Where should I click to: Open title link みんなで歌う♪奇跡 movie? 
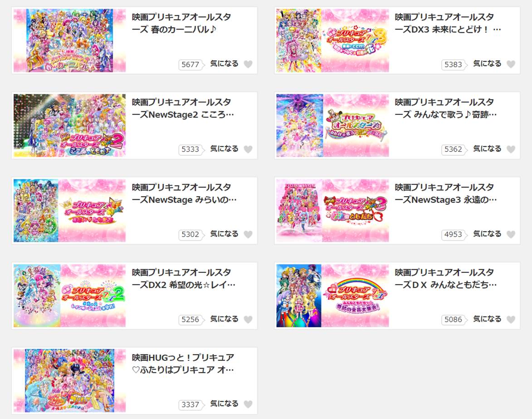(x=445, y=108)
